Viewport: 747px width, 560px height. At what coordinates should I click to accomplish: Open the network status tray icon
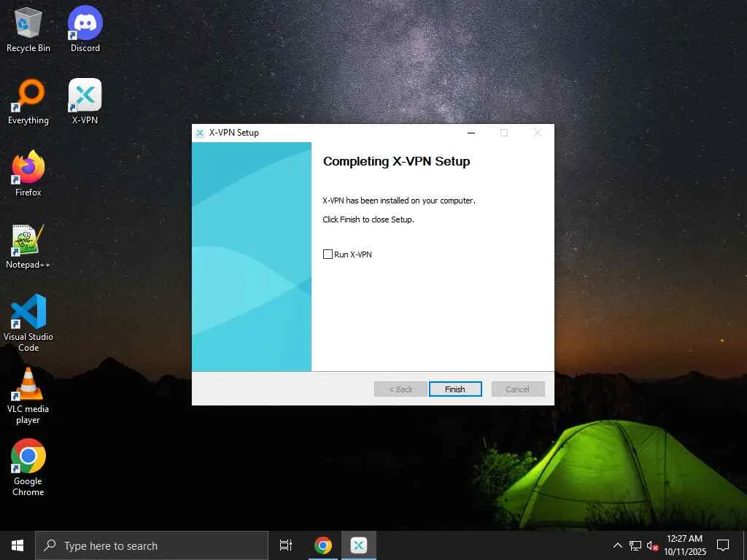coord(635,545)
